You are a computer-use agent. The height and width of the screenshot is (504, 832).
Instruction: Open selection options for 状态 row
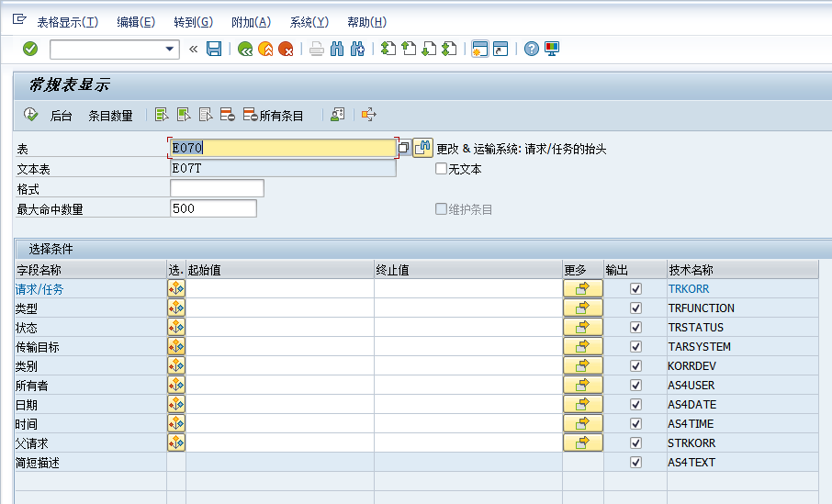click(176, 328)
